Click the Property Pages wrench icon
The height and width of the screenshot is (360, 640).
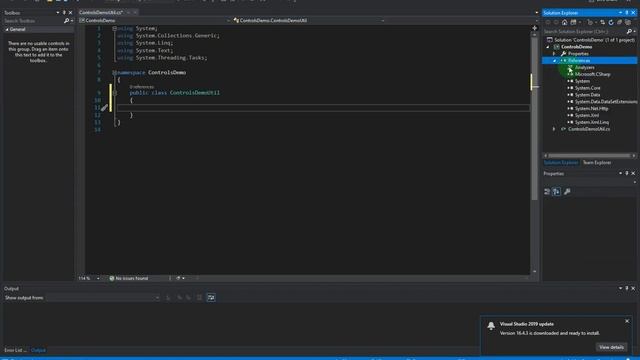point(567,191)
